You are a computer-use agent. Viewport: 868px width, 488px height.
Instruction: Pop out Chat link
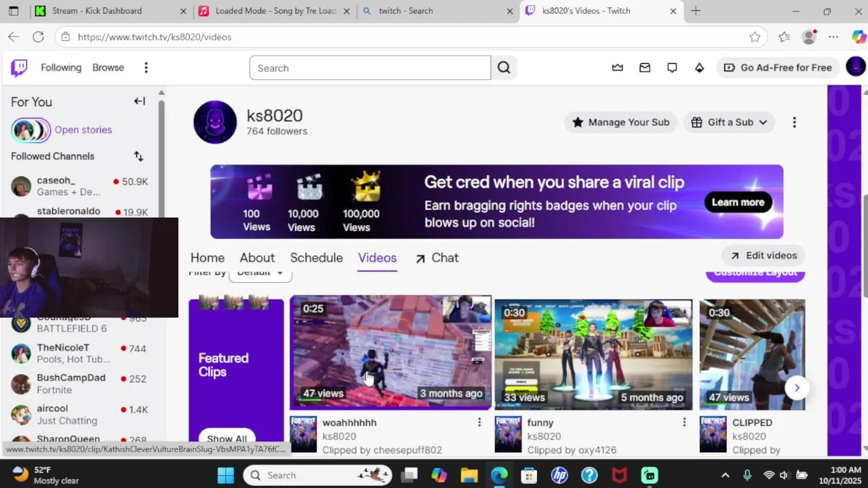pos(437,258)
